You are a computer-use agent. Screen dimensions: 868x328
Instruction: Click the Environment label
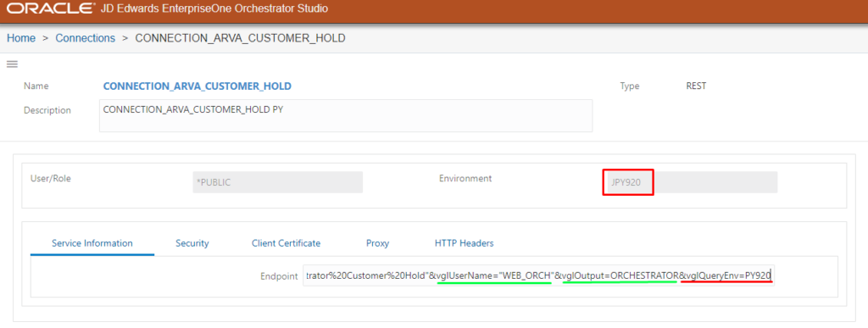465,179
